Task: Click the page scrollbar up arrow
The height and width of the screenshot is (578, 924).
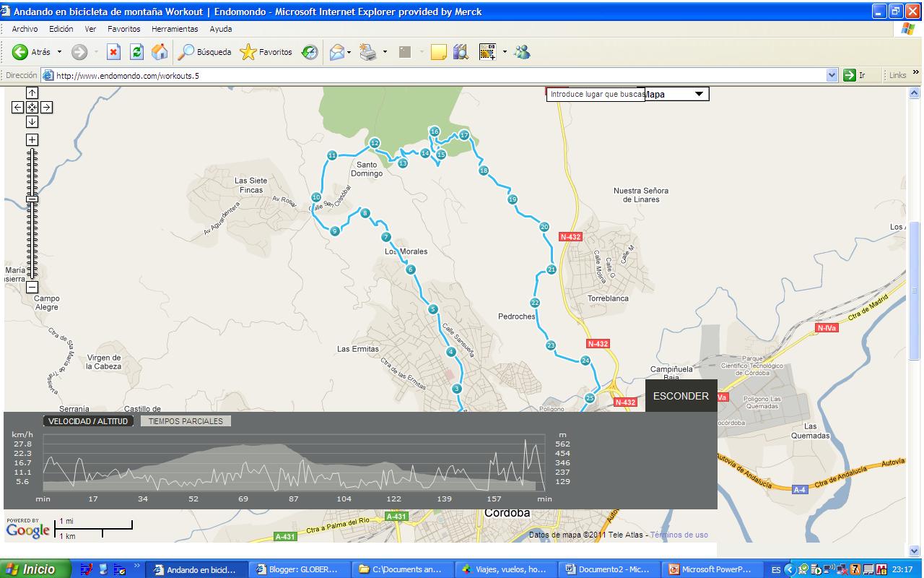Action: coord(914,93)
